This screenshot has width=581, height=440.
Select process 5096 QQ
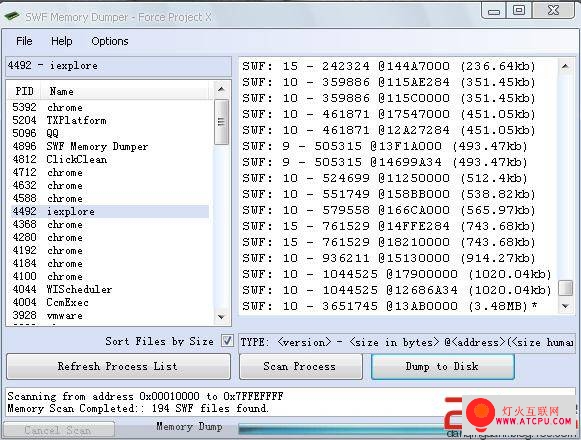tap(109, 133)
